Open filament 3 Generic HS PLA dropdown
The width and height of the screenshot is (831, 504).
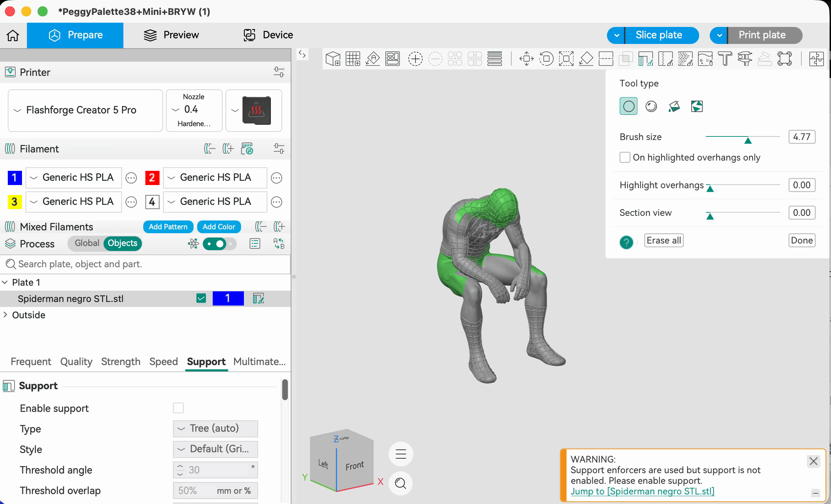(x=74, y=202)
